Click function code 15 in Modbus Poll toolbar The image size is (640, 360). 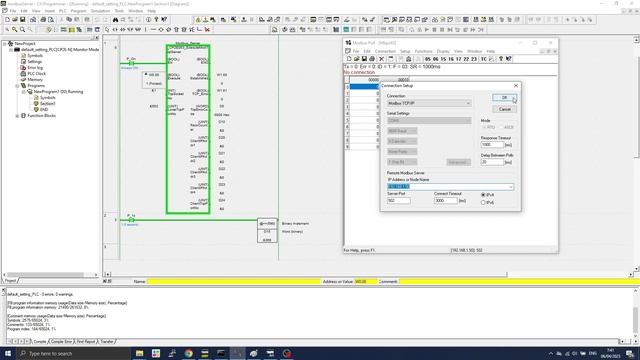tap(443, 59)
